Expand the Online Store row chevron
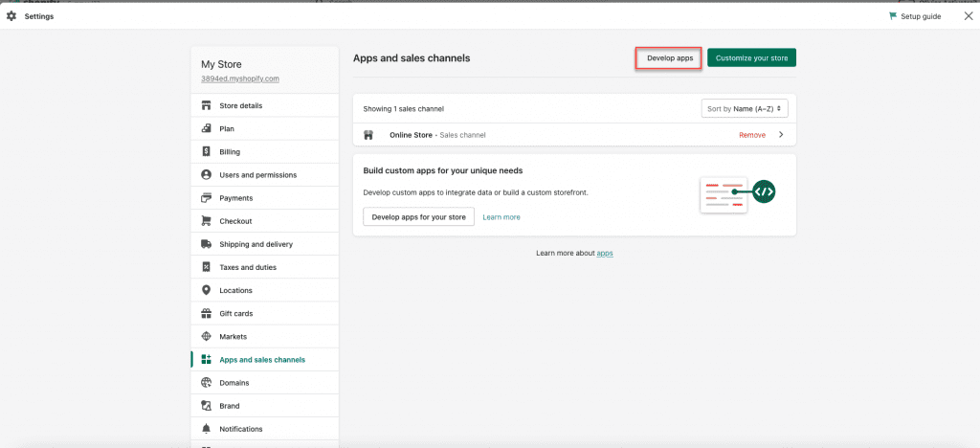The width and height of the screenshot is (980, 448). [781, 135]
